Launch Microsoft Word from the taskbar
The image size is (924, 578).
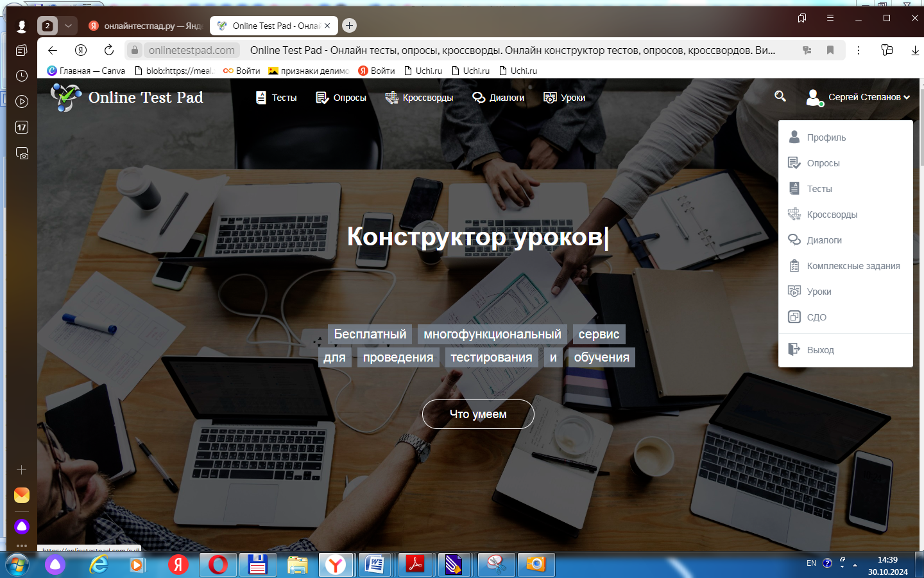(375, 565)
